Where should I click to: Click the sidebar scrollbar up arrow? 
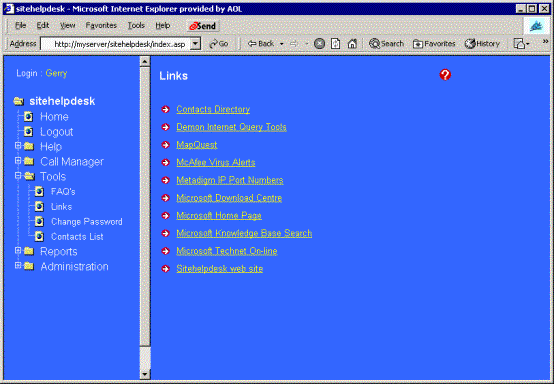145,61
